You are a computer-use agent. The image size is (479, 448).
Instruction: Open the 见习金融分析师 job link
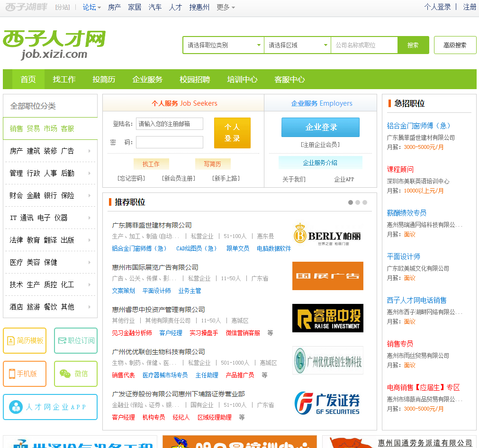coord(132,333)
